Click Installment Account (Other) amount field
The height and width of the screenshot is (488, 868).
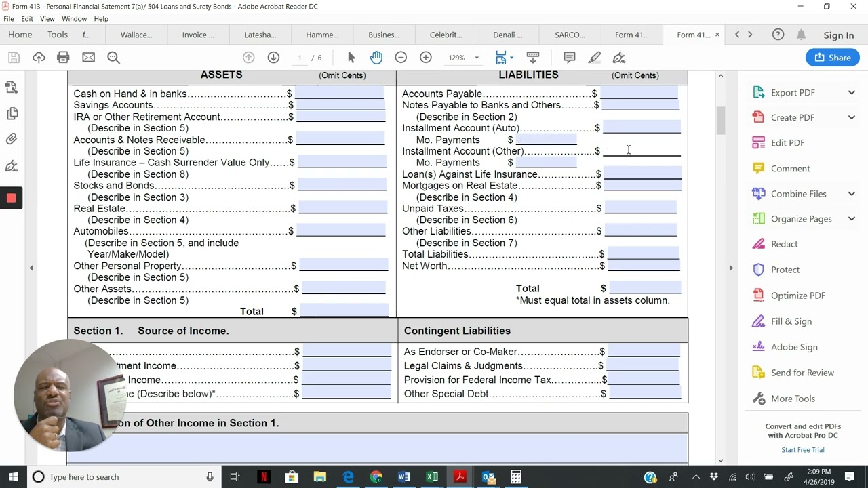642,150
